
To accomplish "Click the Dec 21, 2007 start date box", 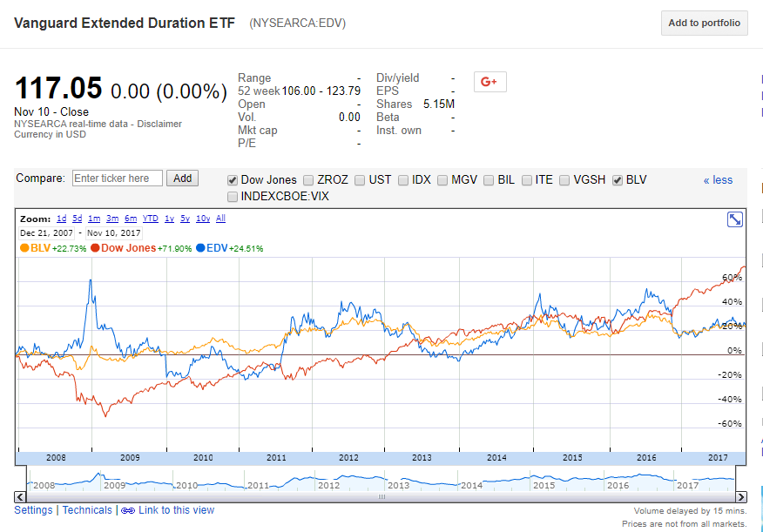I will [x=47, y=233].
